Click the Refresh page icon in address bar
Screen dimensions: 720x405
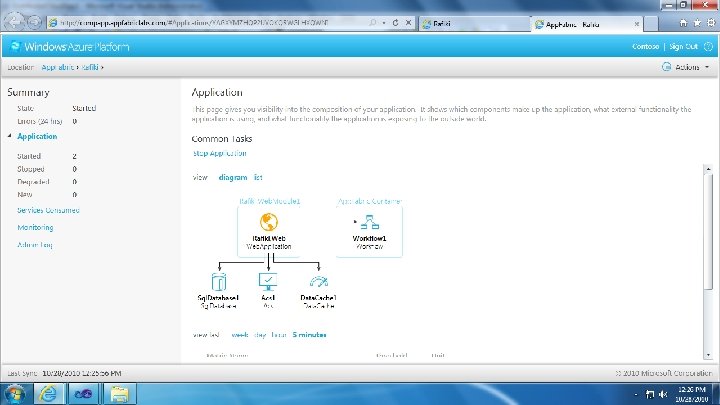(x=395, y=22)
